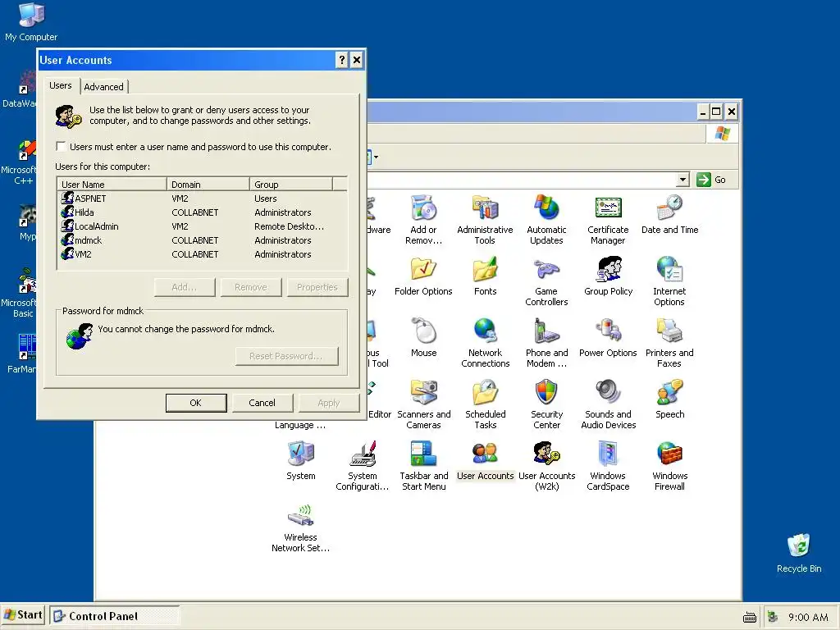
Task: Open Printers and Faxes icon
Action: click(669, 331)
